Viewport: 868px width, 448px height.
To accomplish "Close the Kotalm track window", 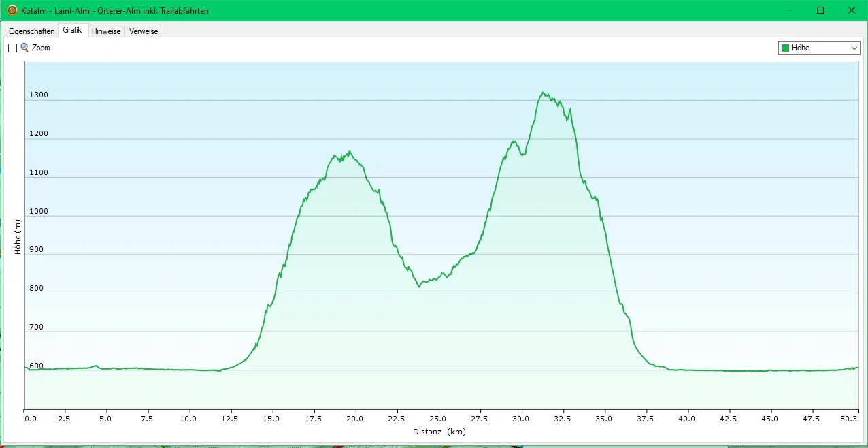I will point(852,10).
